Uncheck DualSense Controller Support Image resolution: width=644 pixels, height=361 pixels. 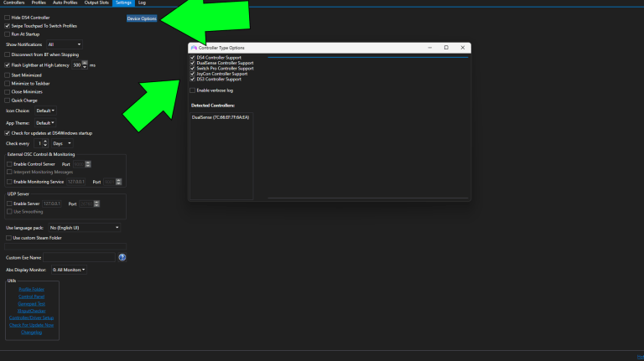pyautogui.click(x=193, y=63)
